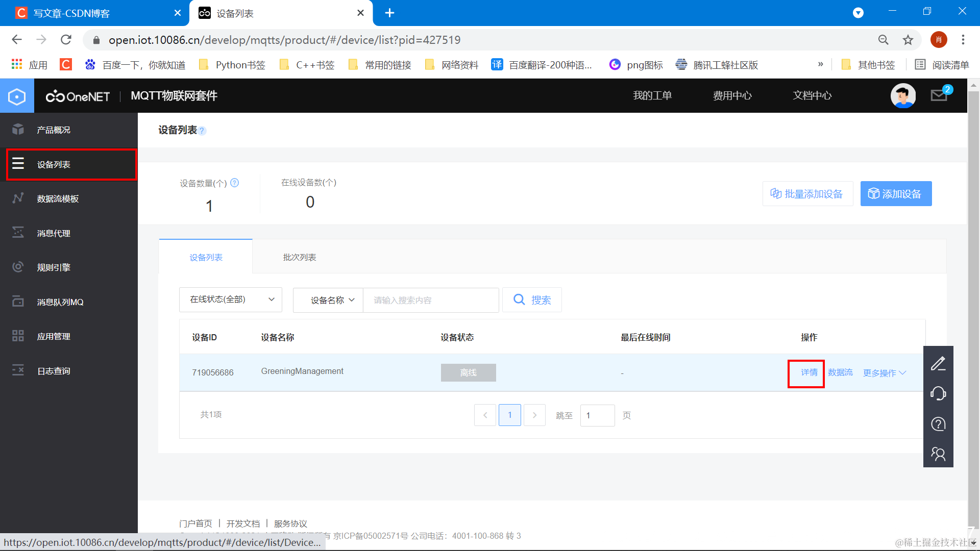Open 数据流模板 in the sidebar
Image resolution: width=980 pixels, height=551 pixels.
coord(58,199)
